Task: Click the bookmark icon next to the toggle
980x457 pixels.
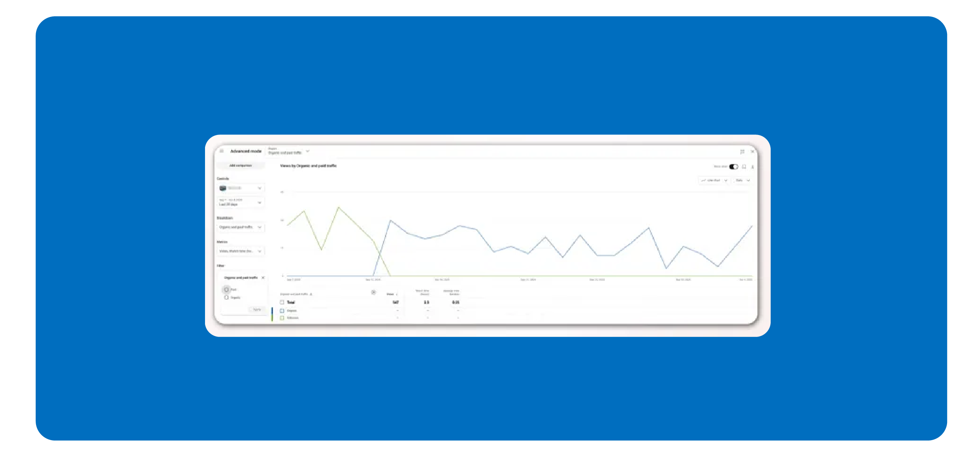Action: [744, 167]
